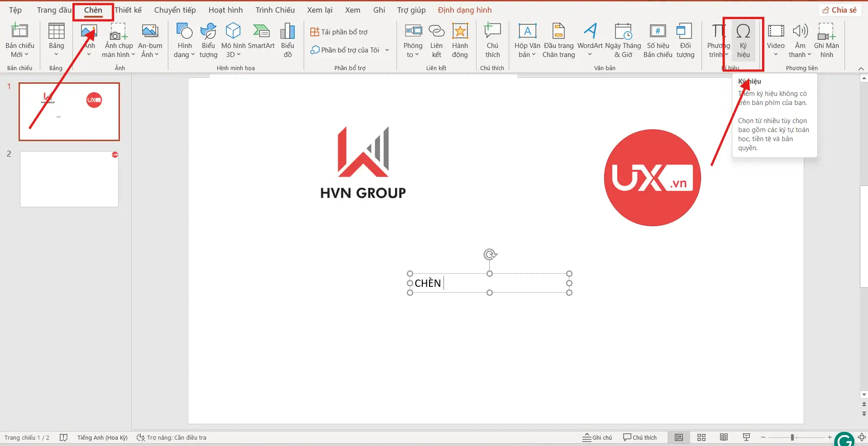Insert a Biểu đồ chart
Viewport: 868px width, 446px height.
(287, 41)
